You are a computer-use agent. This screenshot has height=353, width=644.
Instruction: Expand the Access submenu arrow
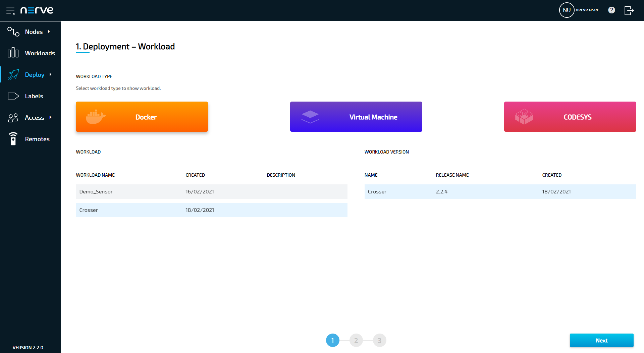click(x=51, y=117)
